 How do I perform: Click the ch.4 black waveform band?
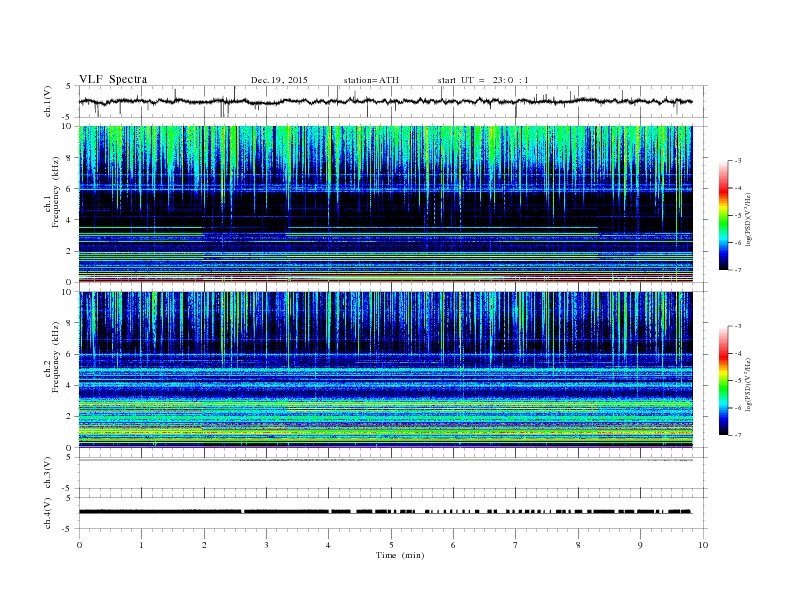coord(385,512)
